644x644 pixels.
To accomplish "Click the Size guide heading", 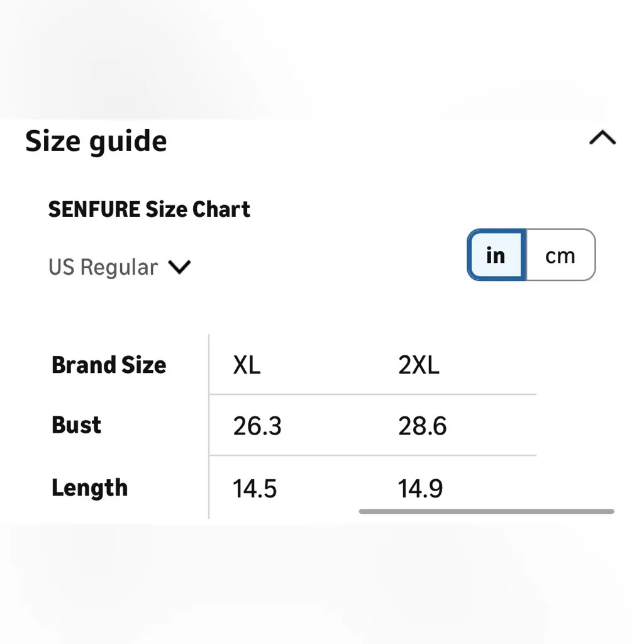I will (x=96, y=142).
